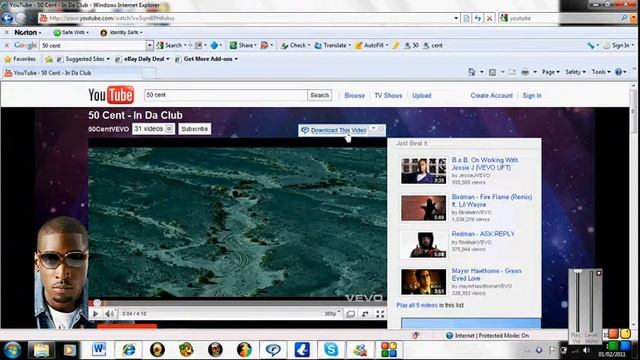Click the address bar URL
640x360 pixels.
click(112, 18)
